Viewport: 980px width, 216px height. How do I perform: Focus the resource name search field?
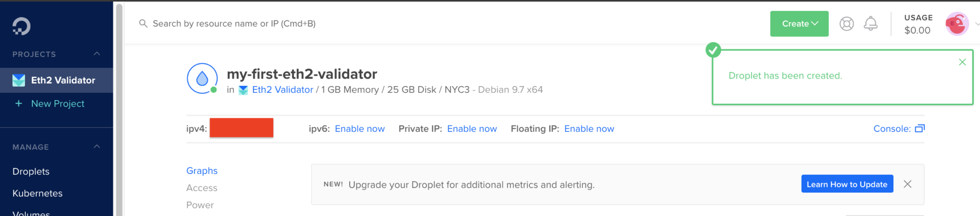pyautogui.click(x=234, y=23)
